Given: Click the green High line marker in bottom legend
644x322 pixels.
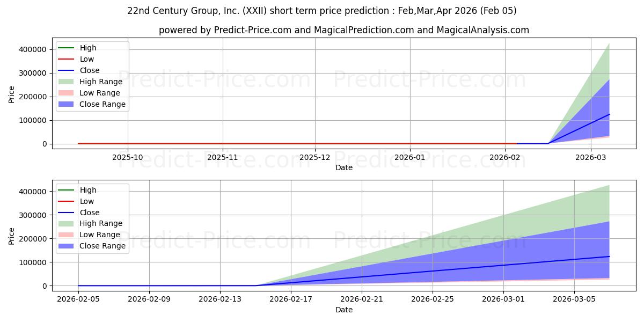Looking at the screenshot, I should pyautogui.click(x=67, y=190).
